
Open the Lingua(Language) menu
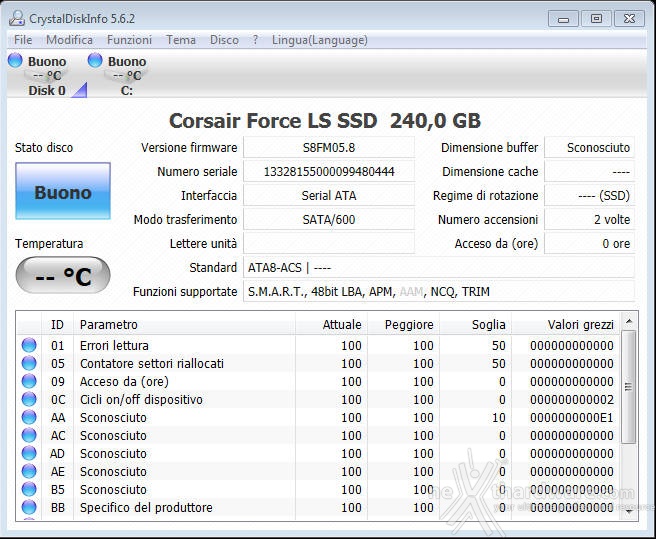[x=320, y=40]
